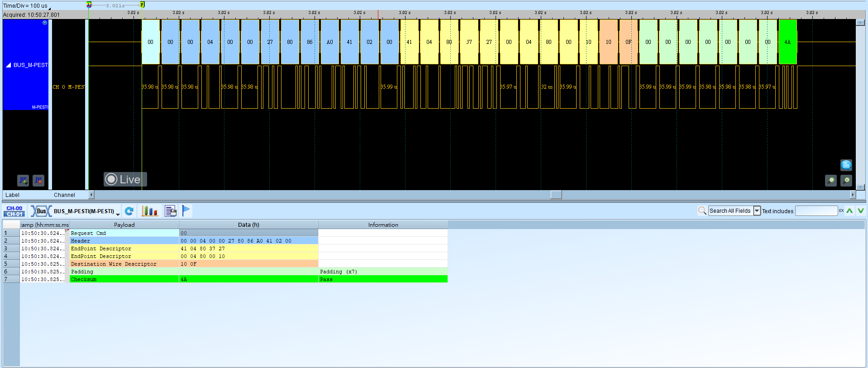This screenshot has width=868, height=368.
Task: Click the Payload column header
Action: [x=124, y=225]
